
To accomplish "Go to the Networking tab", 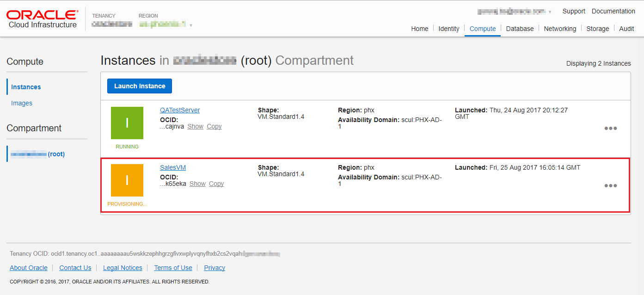I will (x=560, y=29).
